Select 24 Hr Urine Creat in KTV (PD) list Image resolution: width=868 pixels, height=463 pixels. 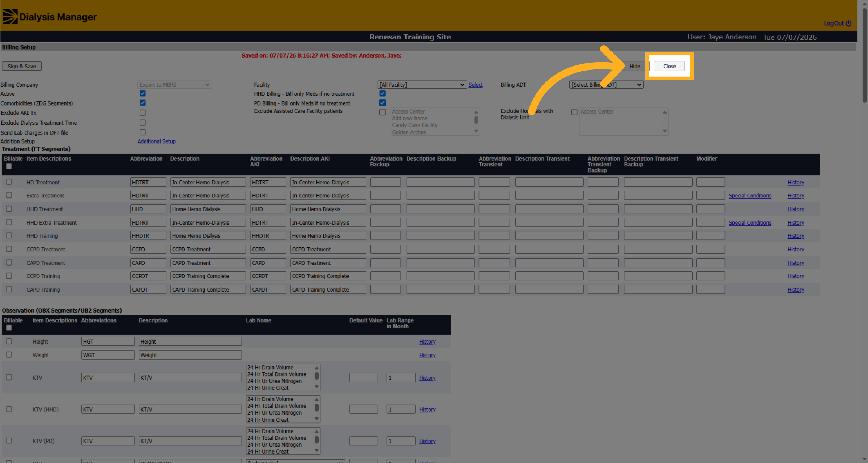coord(268,451)
